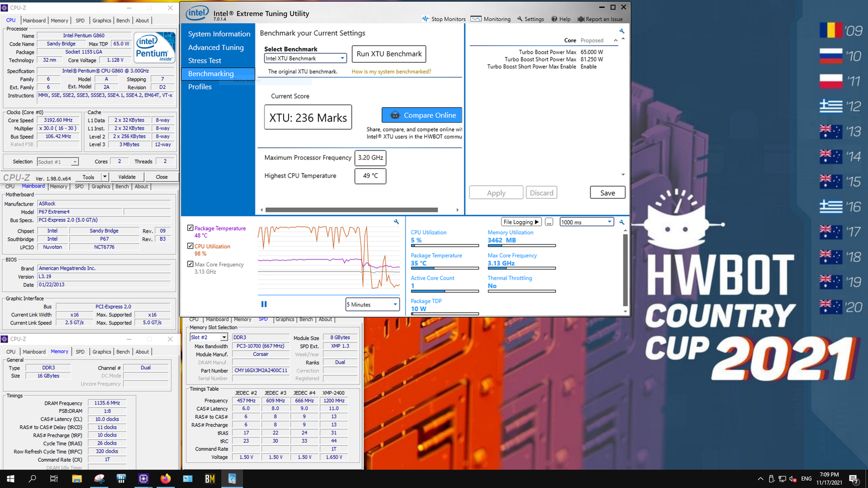Screen dimensions: 868x488
Task: Click 'How is my system benchmarked?' link
Action: [391, 71]
